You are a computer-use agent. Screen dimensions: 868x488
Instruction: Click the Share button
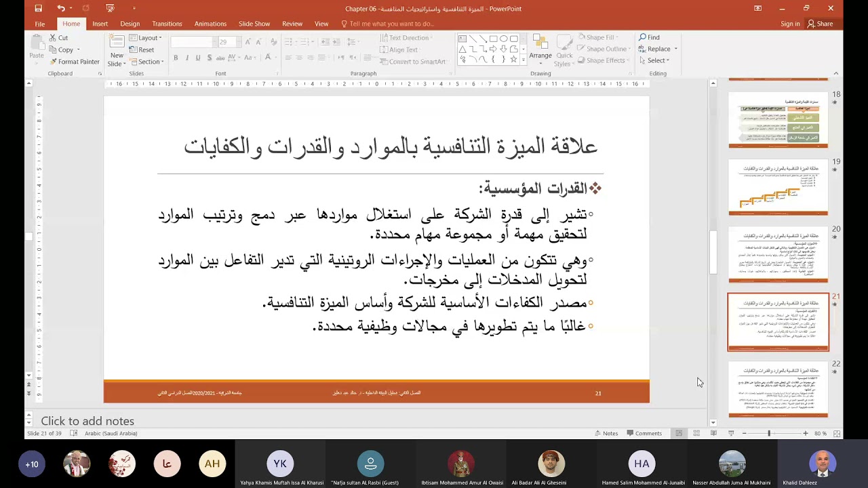point(820,24)
